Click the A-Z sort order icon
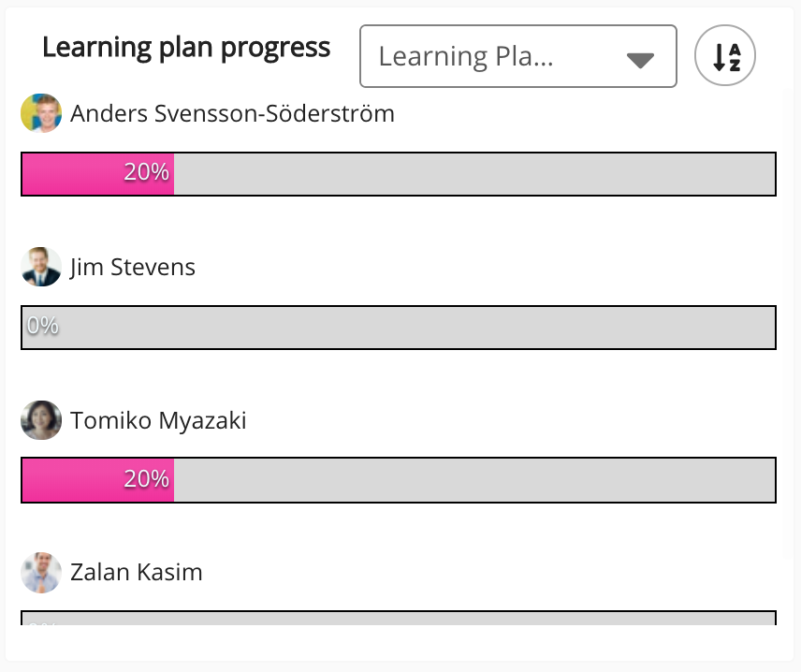This screenshot has width=801, height=672. (x=725, y=57)
